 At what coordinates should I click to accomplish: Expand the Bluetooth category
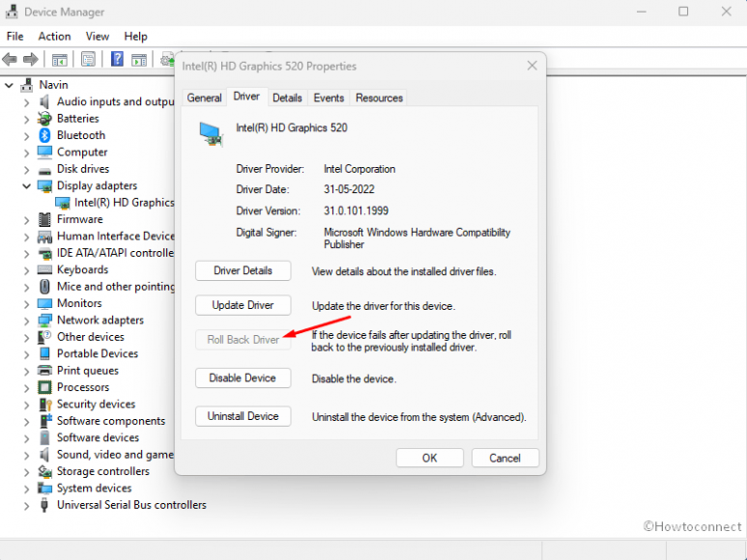[27, 135]
